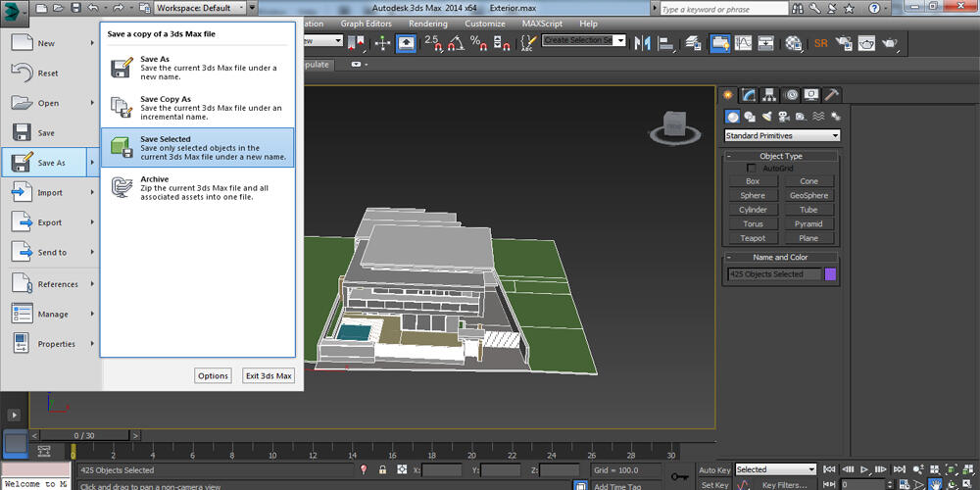Collapse the Object Type rollout

pos(780,156)
